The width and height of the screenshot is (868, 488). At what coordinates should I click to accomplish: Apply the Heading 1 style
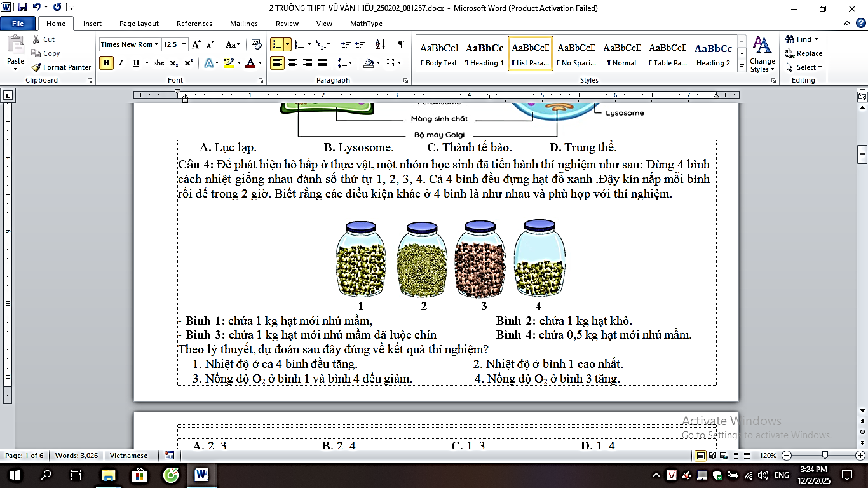point(484,53)
